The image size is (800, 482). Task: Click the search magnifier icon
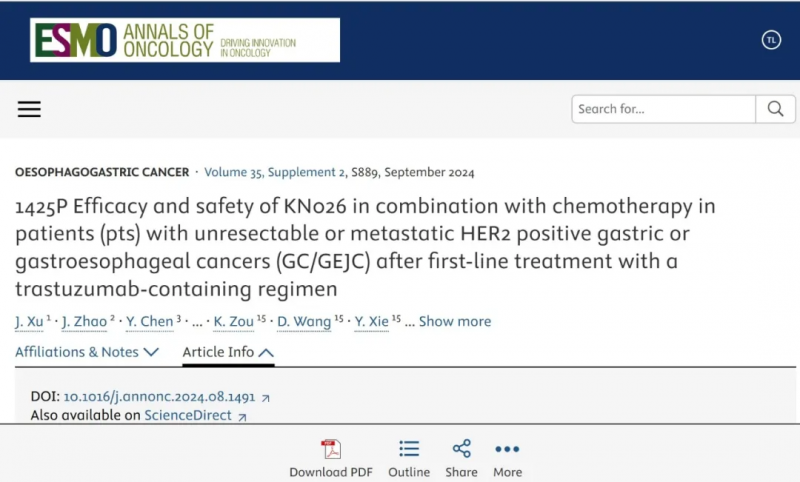click(775, 109)
